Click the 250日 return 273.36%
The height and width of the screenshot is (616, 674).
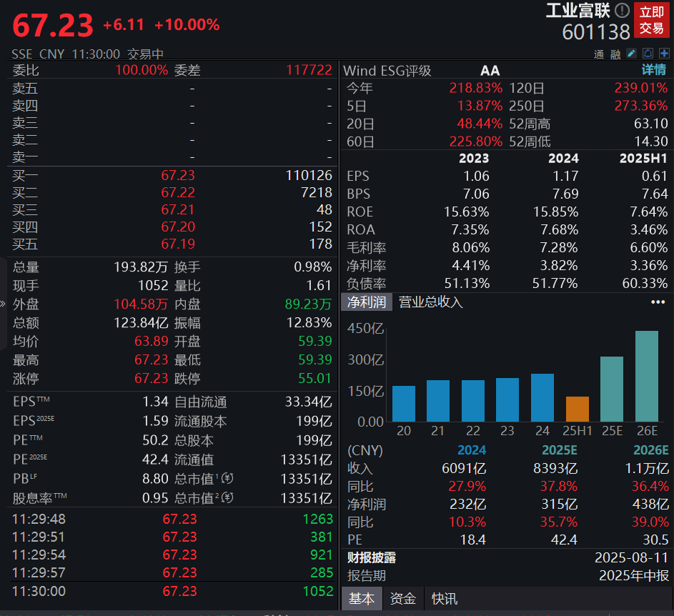tap(641, 106)
